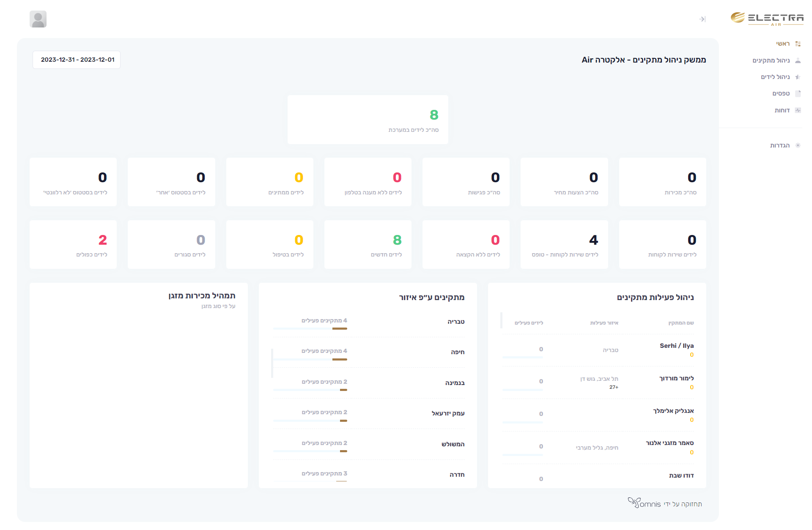Screen dimensions: 812x530
Task: Collapse the sidebar with the arrow icon
Action: coord(702,19)
